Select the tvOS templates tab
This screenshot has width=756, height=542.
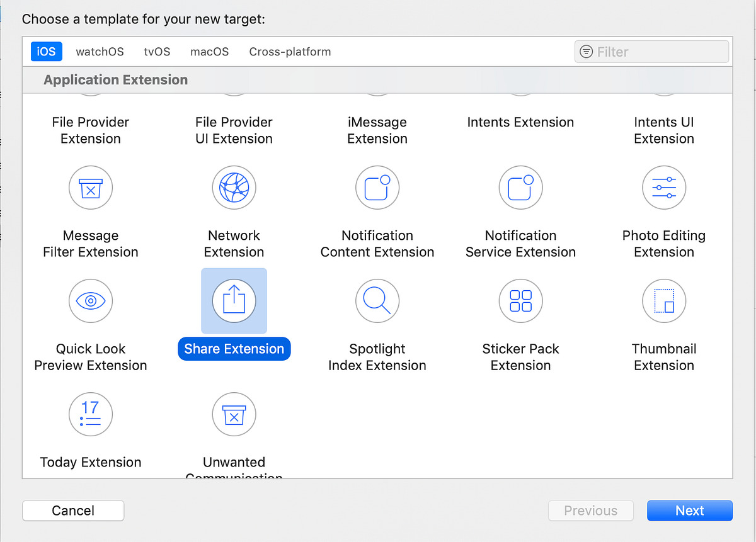point(157,52)
